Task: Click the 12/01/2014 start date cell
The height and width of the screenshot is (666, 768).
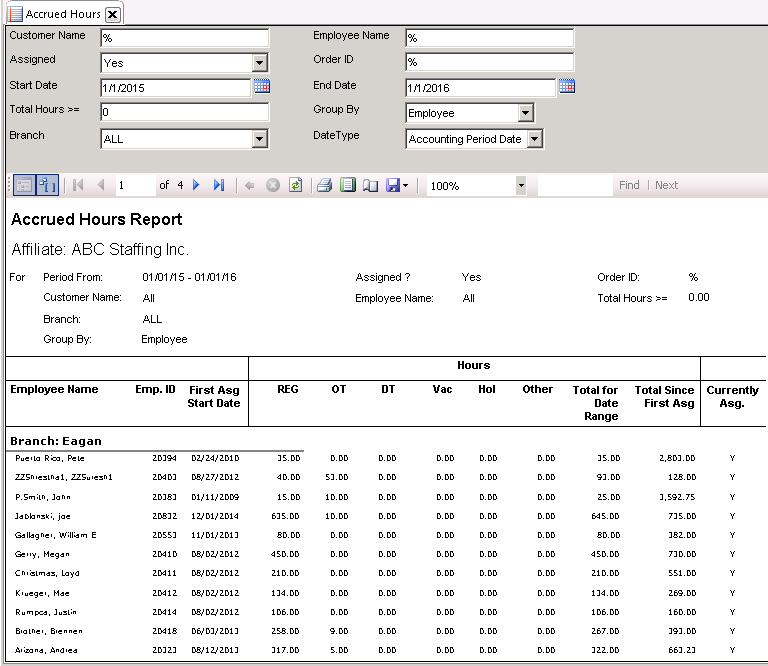Action: [x=215, y=516]
